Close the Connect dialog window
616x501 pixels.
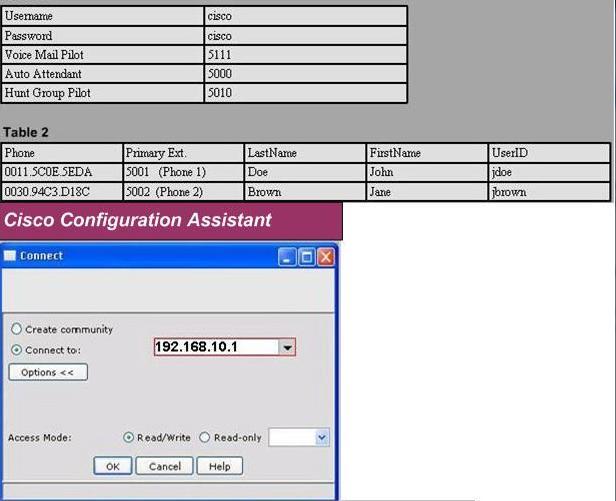[x=326, y=257]
